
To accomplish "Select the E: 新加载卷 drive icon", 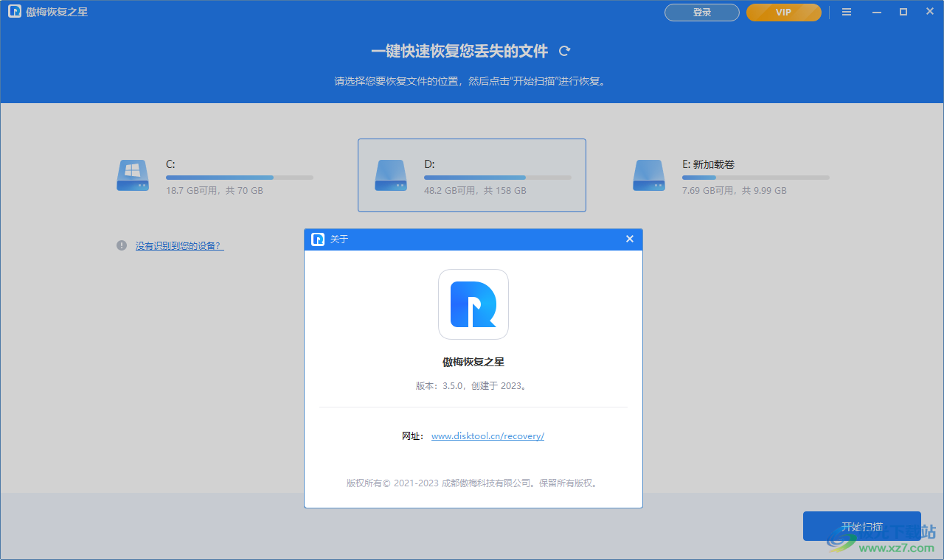I will 649,175.
